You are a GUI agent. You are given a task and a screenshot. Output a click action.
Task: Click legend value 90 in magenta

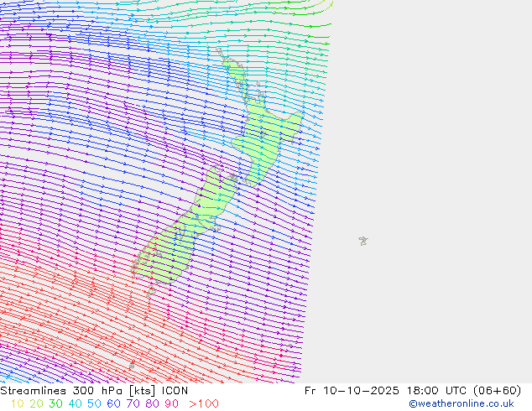172,403
